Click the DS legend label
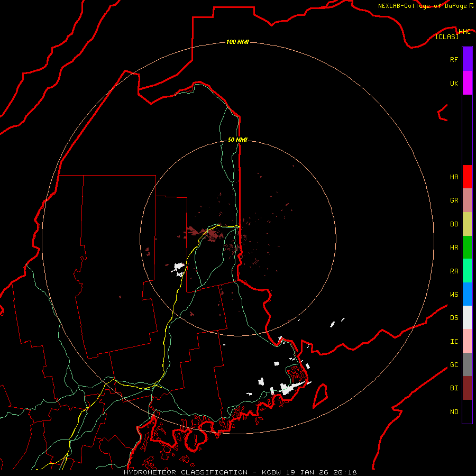476x476 pixels. tap(454, 318)
